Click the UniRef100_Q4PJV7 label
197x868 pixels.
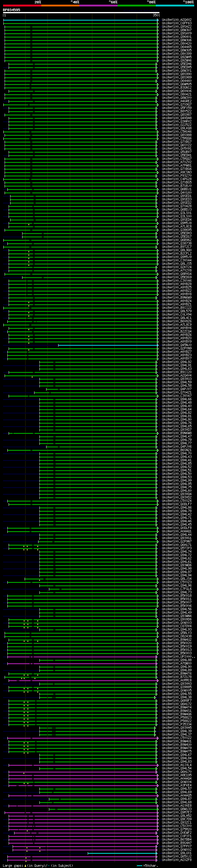176,389
